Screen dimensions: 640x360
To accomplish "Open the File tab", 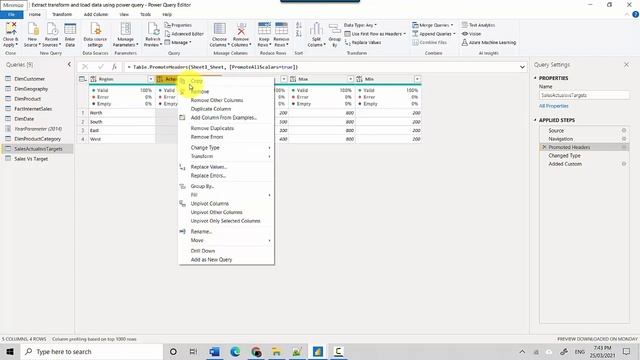I will [x=11, y=14].
